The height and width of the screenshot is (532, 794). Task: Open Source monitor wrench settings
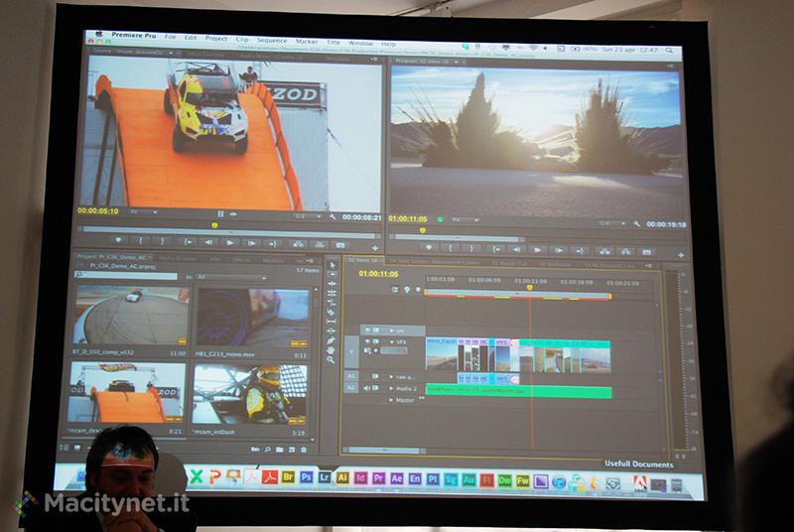[x=332, y=216]
